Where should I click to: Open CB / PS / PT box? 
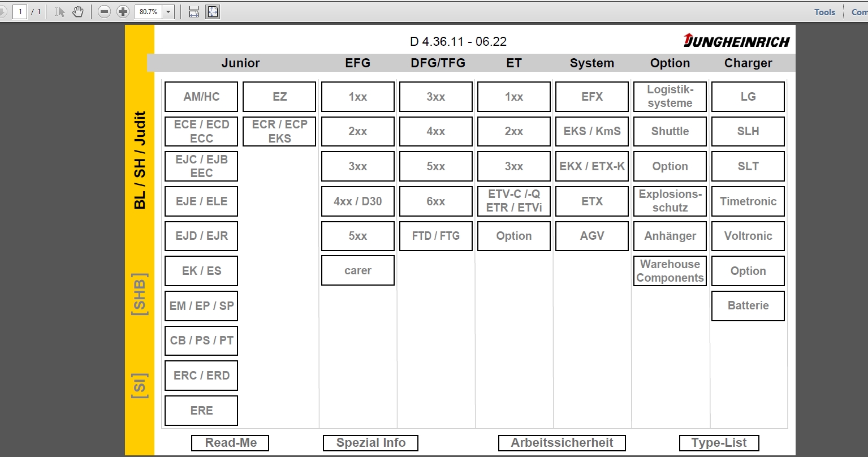click(x=201, y=340)
